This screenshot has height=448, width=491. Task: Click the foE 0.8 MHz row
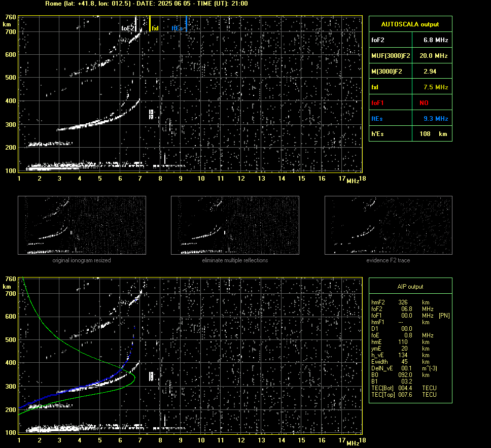coord(402,335)
